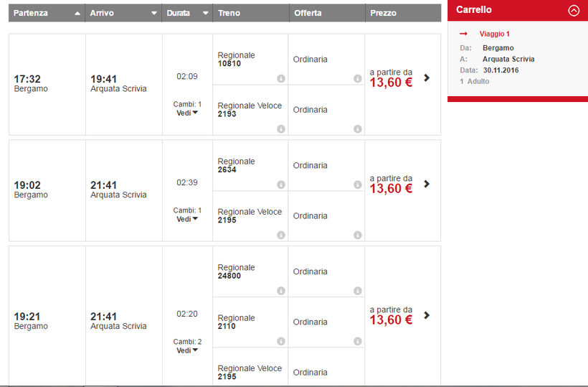Click info icon for Regionale 24800 train
588x387 pixels.
[281, 291]
